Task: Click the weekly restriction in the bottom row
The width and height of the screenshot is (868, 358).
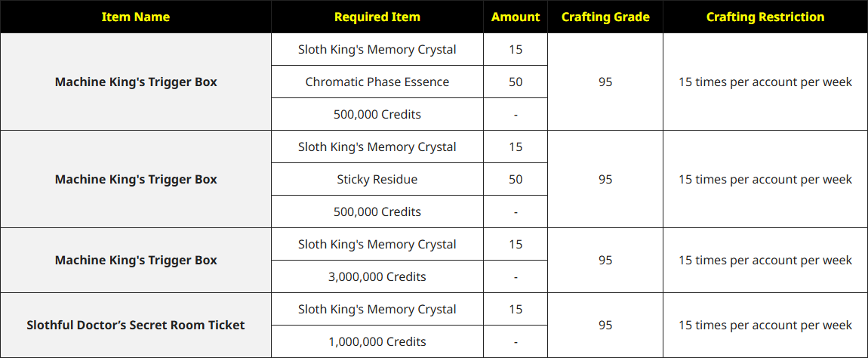Action: pos(765,325)
